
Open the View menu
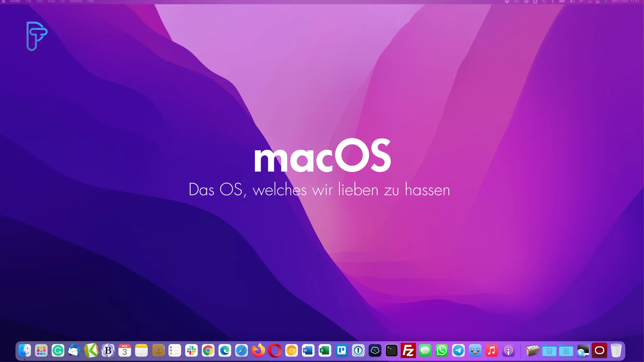pos(51,1)
